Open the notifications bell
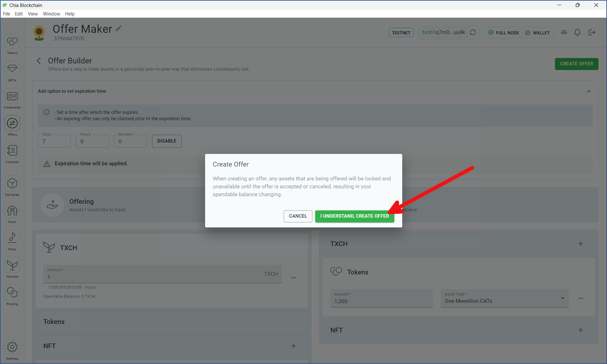Viewport: 607px width, 364px height. (x=577, y=32)
